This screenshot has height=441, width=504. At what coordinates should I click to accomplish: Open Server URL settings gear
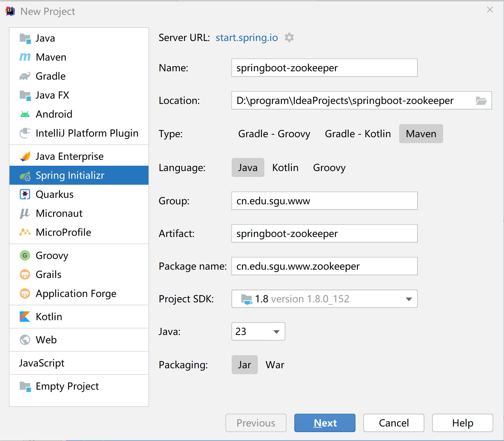289,38
